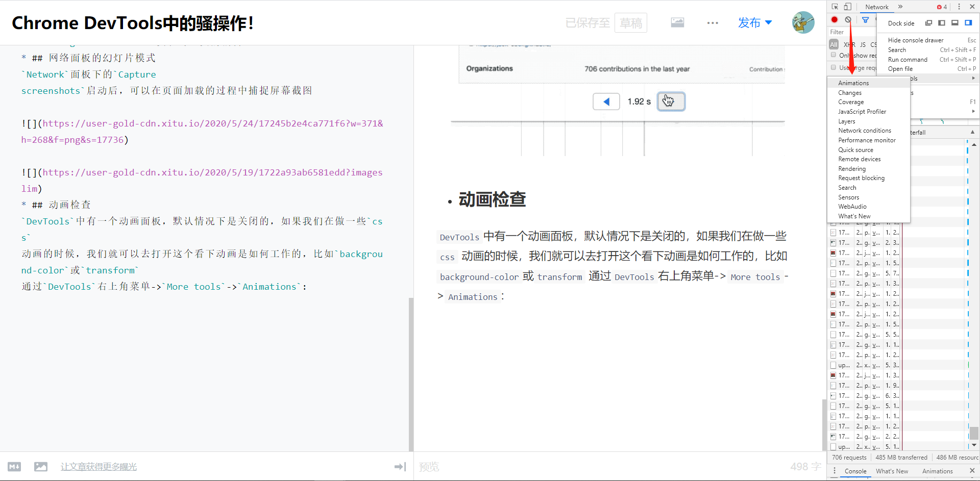
Task: Close the console drawer
Action: point(972,471)
